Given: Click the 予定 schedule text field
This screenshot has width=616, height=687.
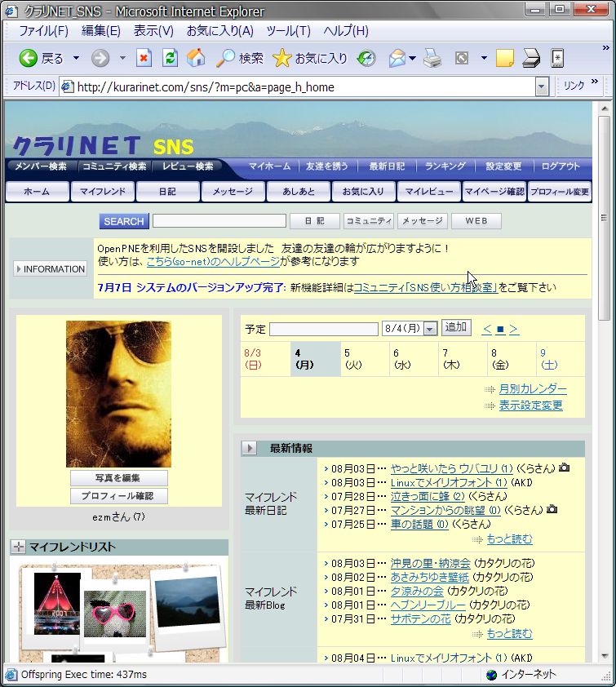Looking at the screenshot, I should click(x=324, y=329).
